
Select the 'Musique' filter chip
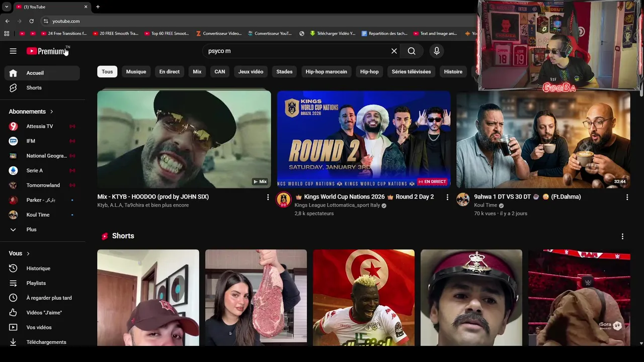click(x=136, y=71)
